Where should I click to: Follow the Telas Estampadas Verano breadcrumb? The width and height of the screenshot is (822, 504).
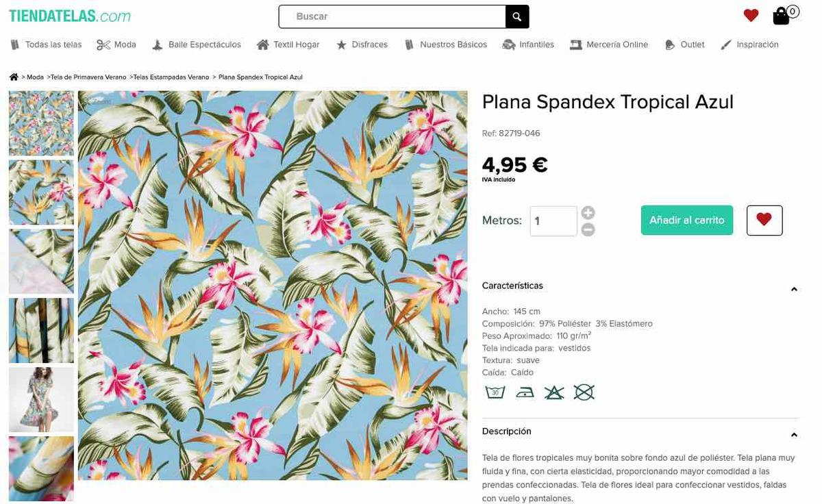tap(171, 77)
